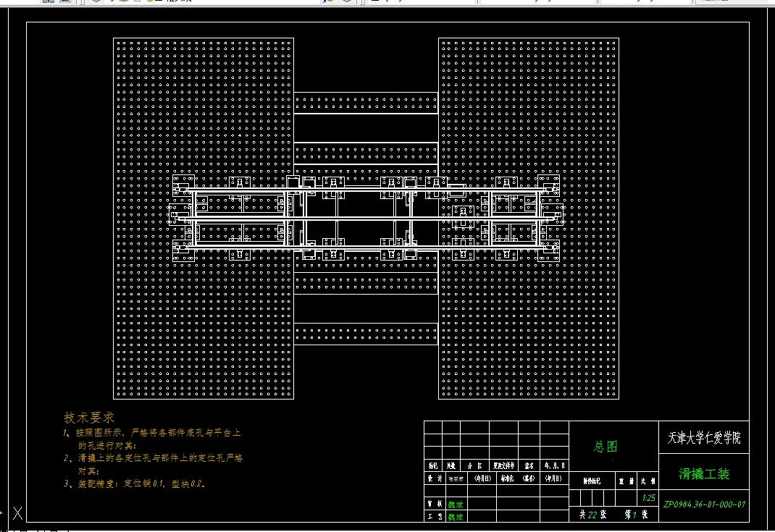Image resolution: width=775 pixels, height=532 pixels.
Task: Select the 第1张 sheet number text
Action: (x=636, y=515)
